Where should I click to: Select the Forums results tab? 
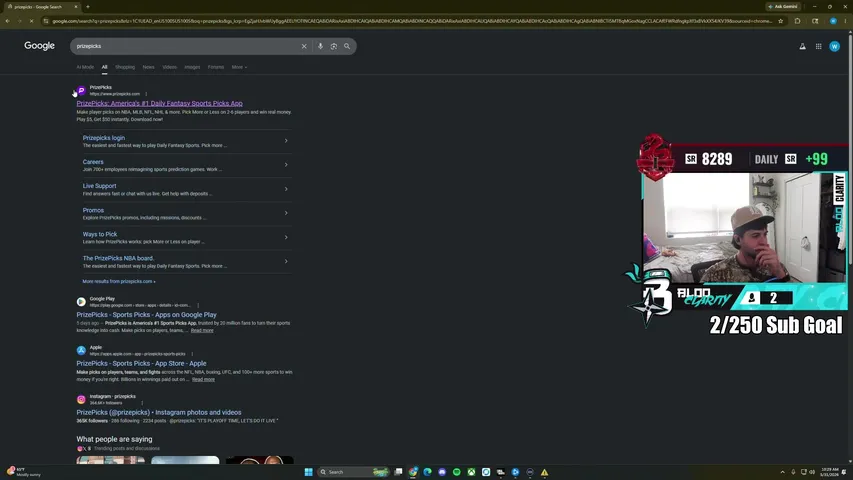point(215,67)
